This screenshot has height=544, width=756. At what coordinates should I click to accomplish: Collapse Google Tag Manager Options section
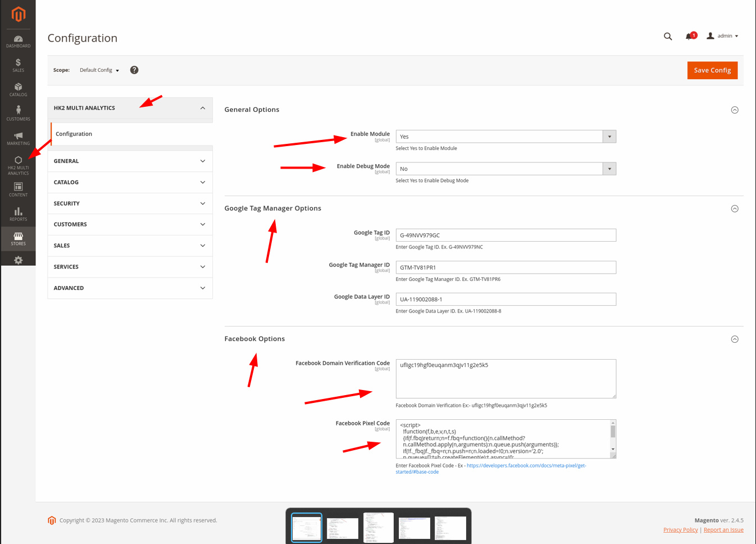735,209
